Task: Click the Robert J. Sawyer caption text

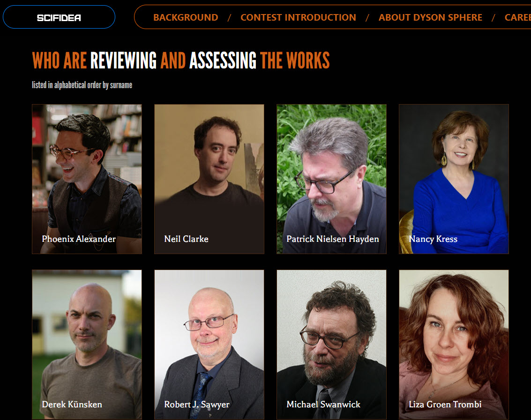Action: pyautogui.click(x=197, y=405)
